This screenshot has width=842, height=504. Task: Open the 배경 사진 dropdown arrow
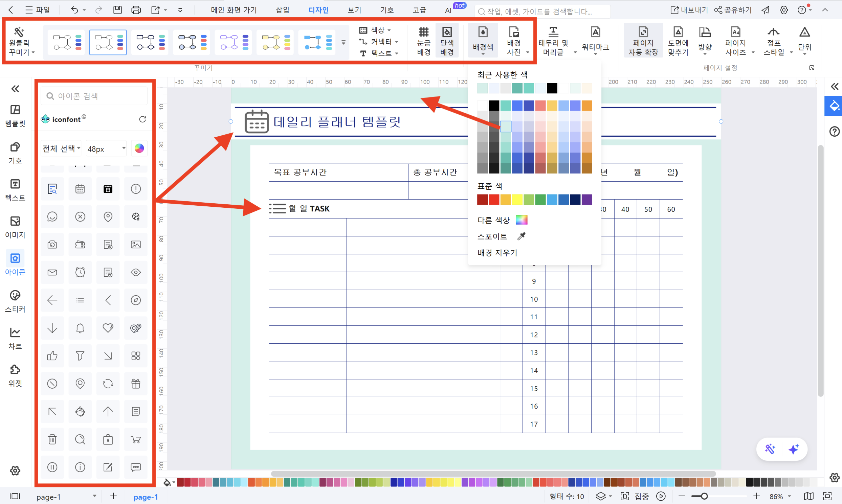pyautogui.click(x=527, y=53)
